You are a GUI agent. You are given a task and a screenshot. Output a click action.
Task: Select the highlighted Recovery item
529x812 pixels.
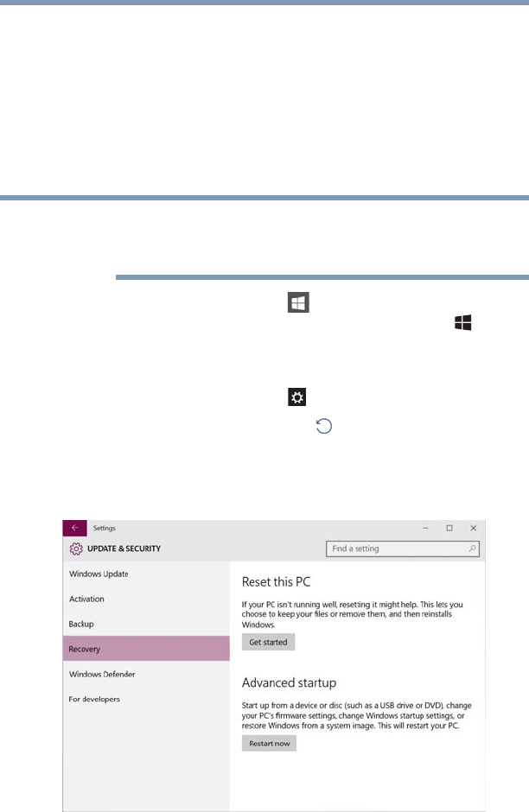point(146,649)
